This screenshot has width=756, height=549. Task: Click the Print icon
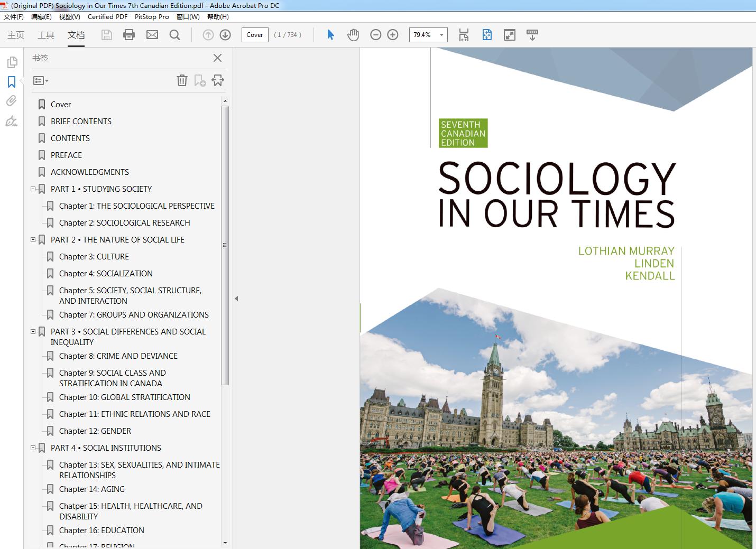129,35
